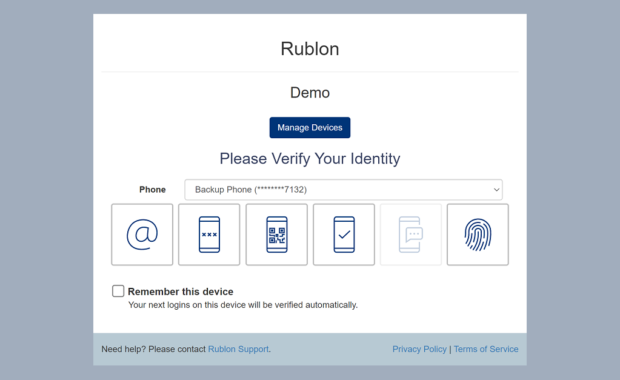Click the "Remember this device" label text
The width and height of the screenshot is (620, 380).
click(181, 291)
